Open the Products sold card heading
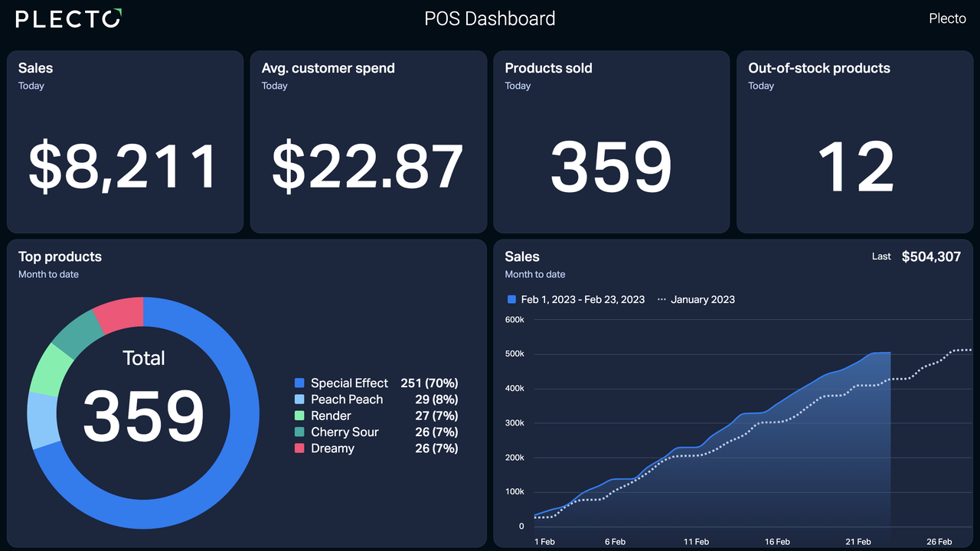This screenshot has width=980, height=551. [548, 68]
